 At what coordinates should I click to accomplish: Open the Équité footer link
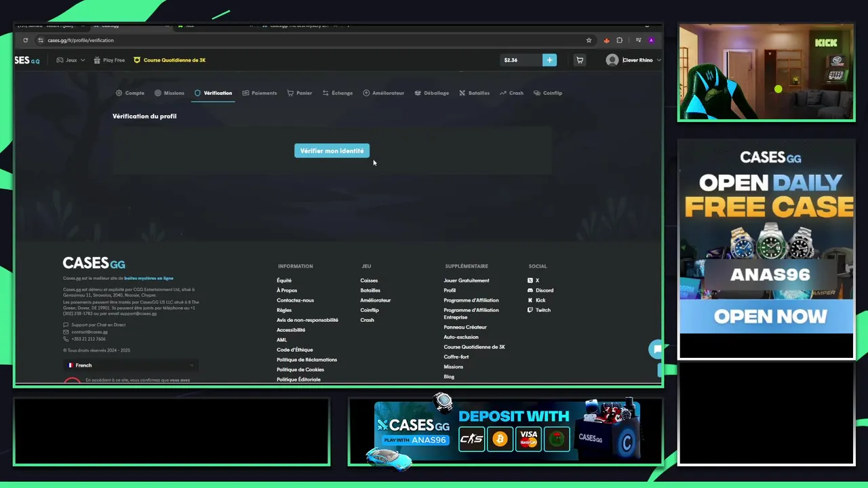coord(284,281)
